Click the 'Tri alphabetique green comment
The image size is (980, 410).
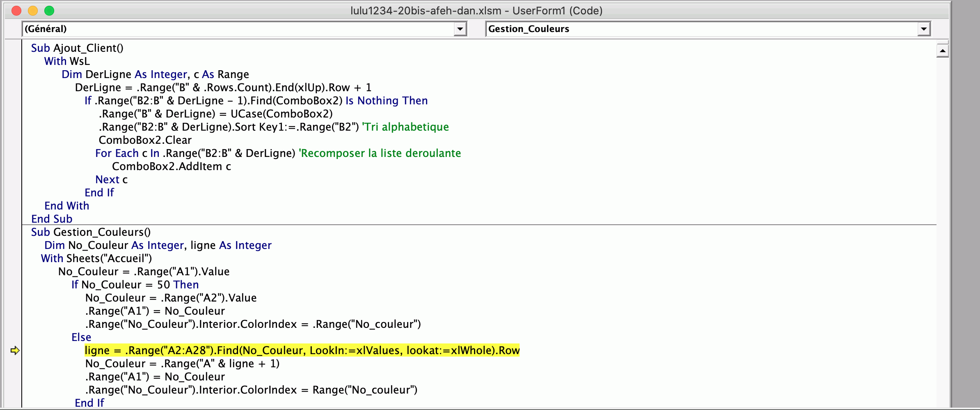(405, 127)
